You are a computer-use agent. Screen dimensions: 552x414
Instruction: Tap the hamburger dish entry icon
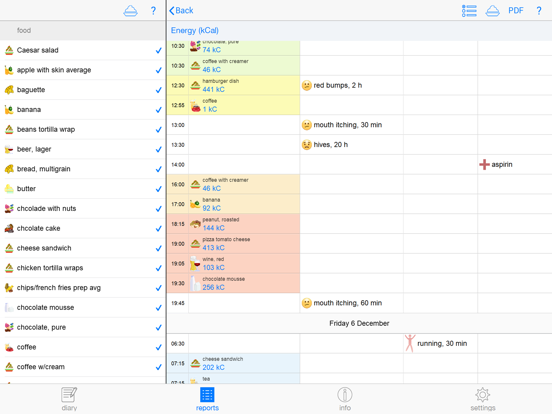(195, 85)
